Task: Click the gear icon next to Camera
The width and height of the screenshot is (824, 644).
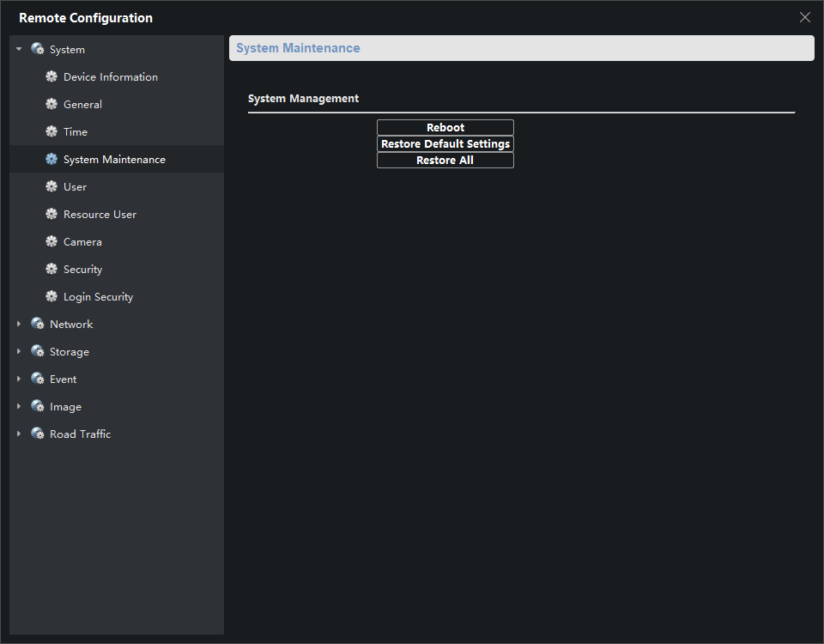Action: (51, 242)
